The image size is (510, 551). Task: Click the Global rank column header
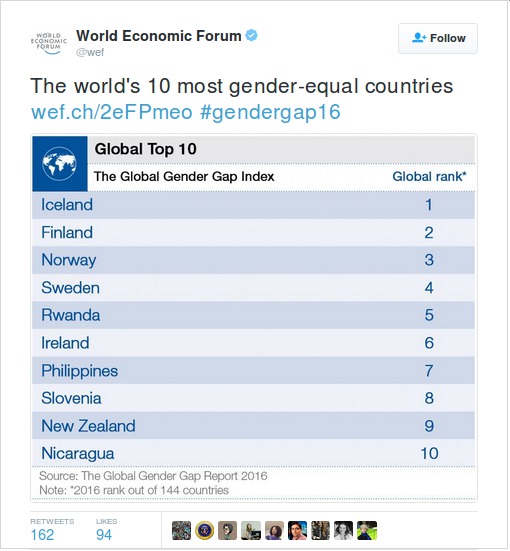point(429,176)
